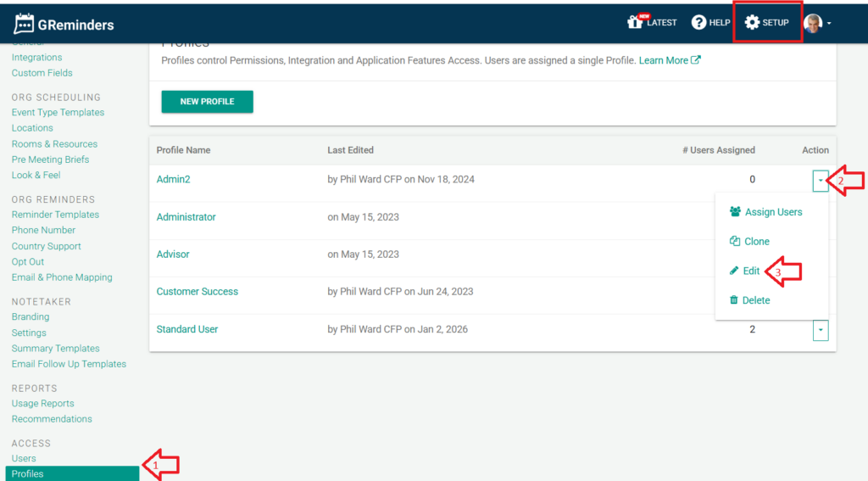Image resolution: width=868 pixels, height=481 pixels.
Task: Open the account menu caret beside avatar
Action: click(829, 24)
